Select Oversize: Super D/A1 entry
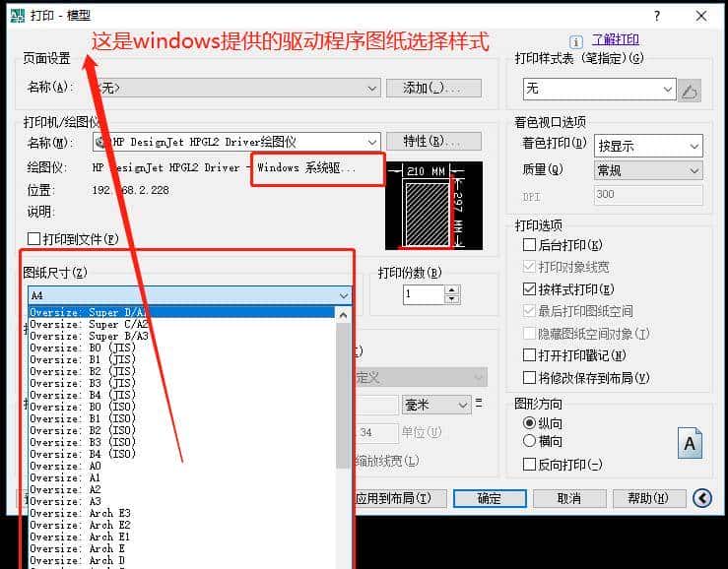The image size is (728, 569). coord(181,312)
